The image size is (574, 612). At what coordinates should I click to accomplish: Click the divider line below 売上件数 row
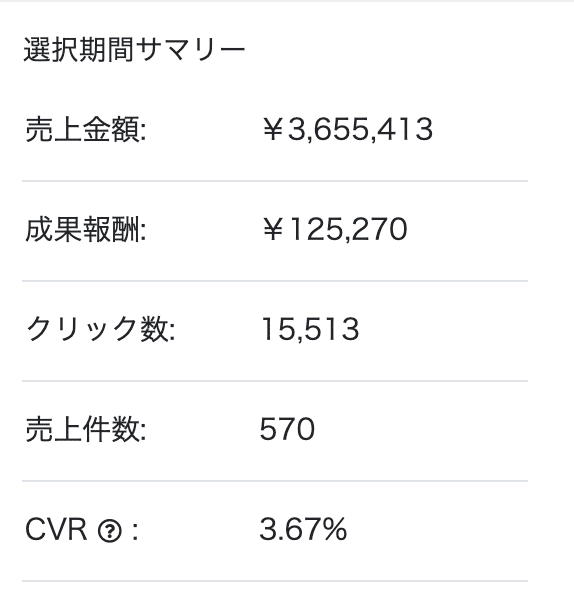(x=275, y=481)
